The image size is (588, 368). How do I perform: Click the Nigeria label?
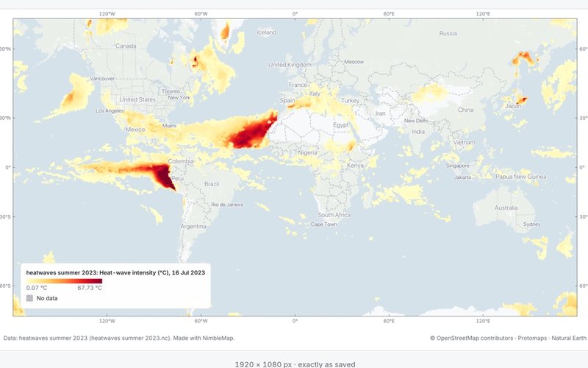point(307,153)
